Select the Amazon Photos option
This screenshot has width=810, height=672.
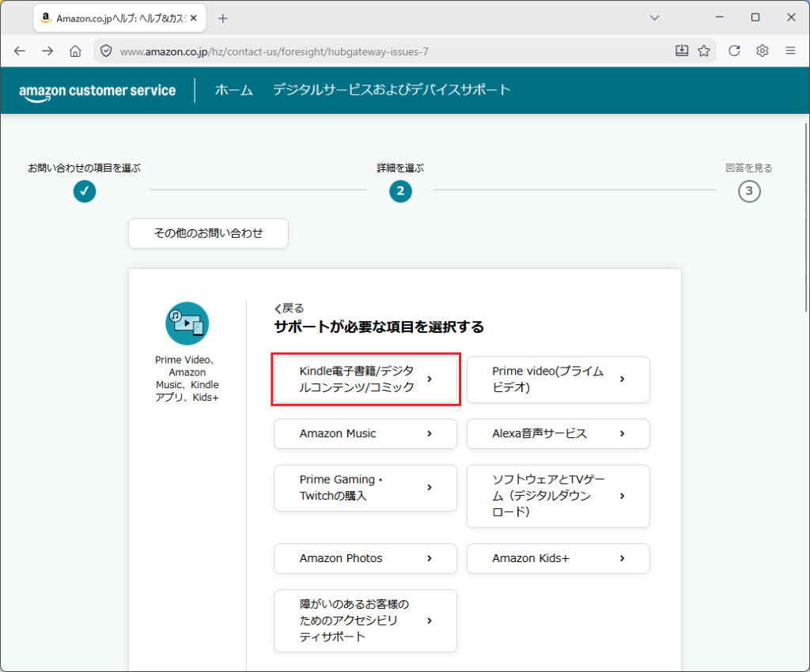(365, 558)
